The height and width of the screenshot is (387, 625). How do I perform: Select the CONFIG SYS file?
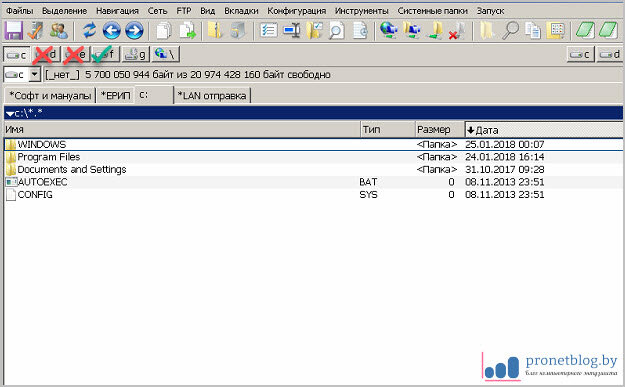click(x=313, y=195)
